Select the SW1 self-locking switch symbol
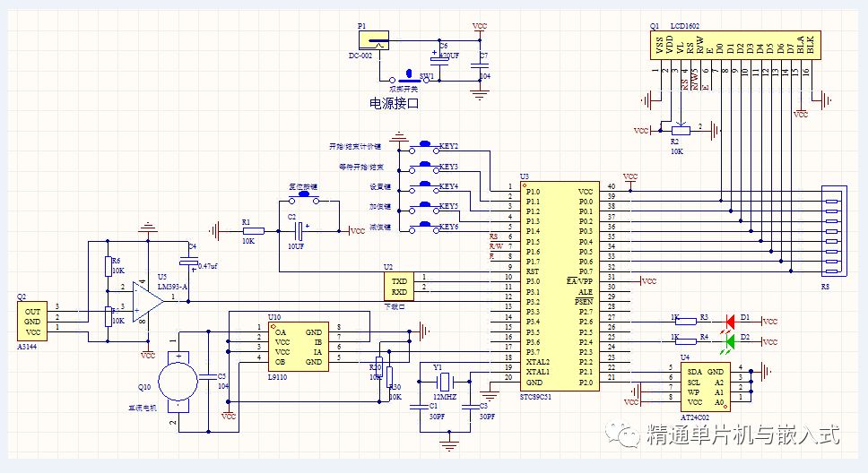 [x=409, y=77]
